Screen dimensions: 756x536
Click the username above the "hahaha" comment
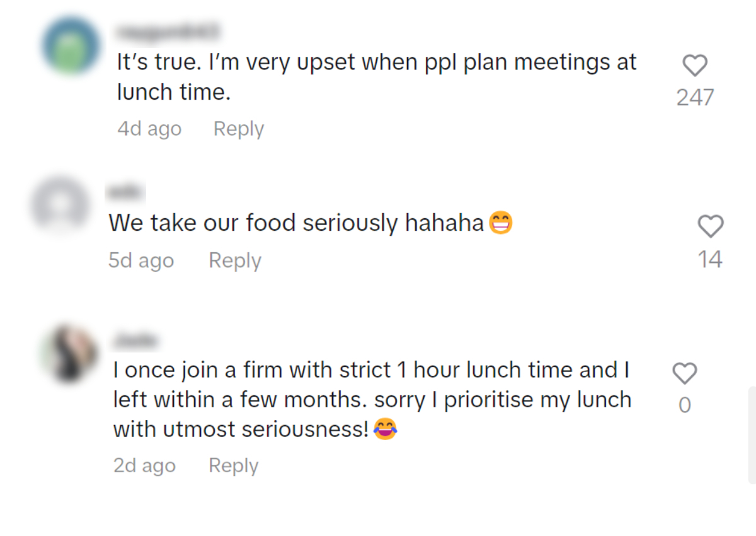[127, 190]
